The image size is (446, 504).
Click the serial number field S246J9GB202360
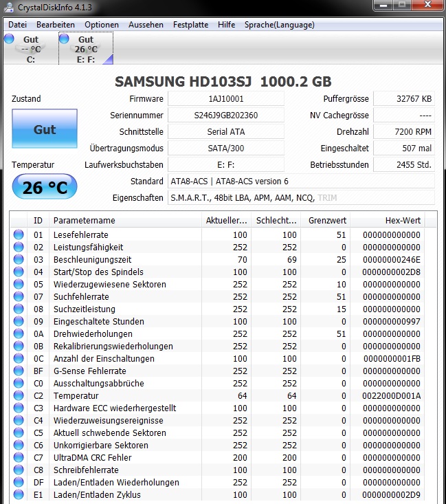pos(226,115)
